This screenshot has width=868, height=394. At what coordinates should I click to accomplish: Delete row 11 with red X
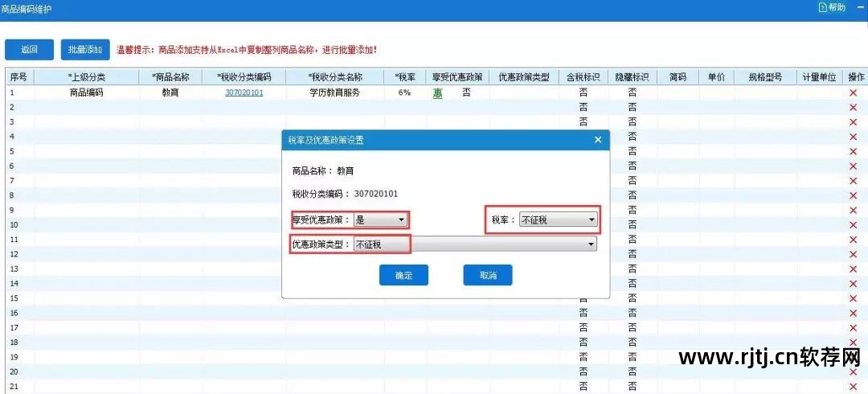(x=853, y=240)
